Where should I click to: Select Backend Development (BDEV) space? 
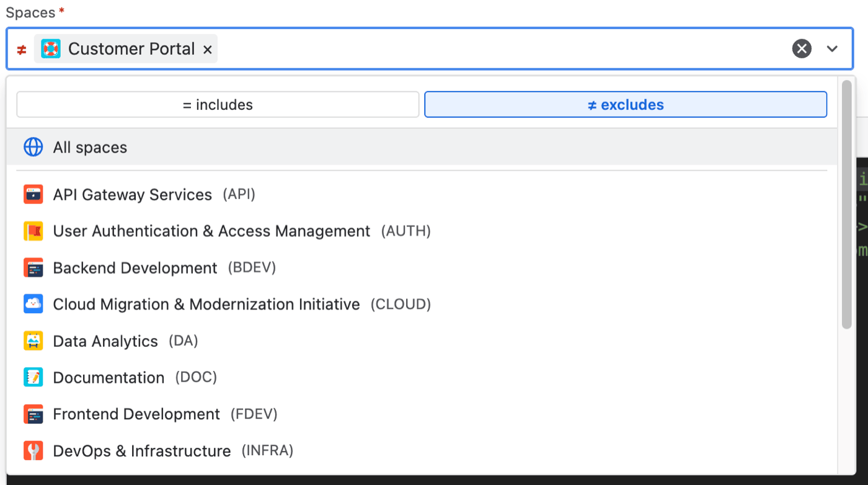click(422, 268)
